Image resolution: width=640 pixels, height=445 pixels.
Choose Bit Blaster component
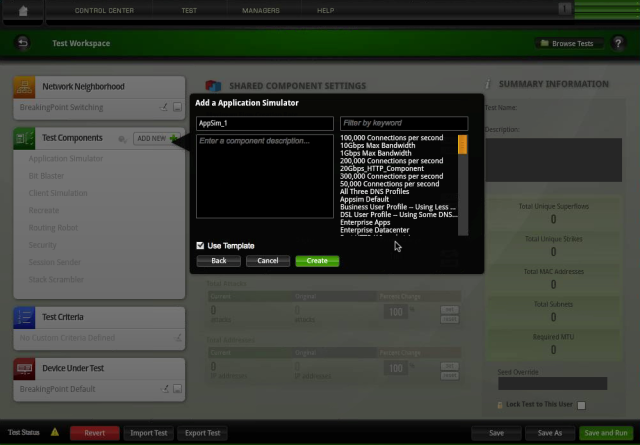(x=46, y=176)
